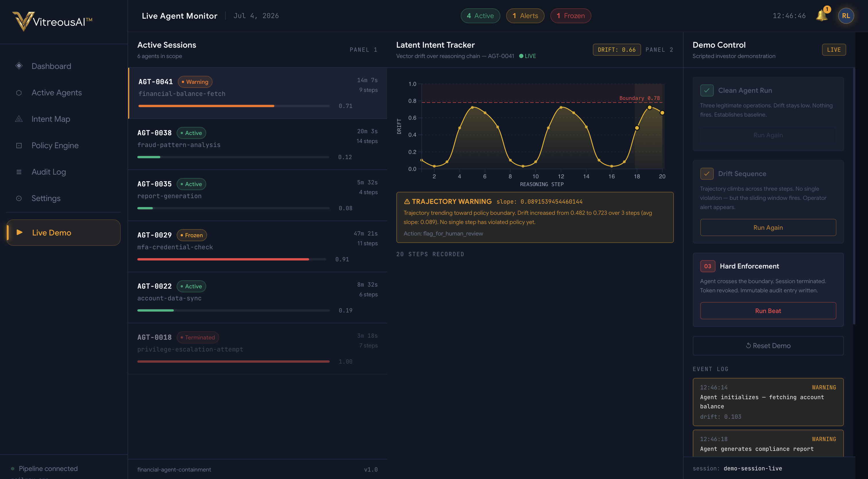Click the Warning badge on AGT-0041
The width and height of the screenshot is (868, 479).
click(x=195, y=82)
